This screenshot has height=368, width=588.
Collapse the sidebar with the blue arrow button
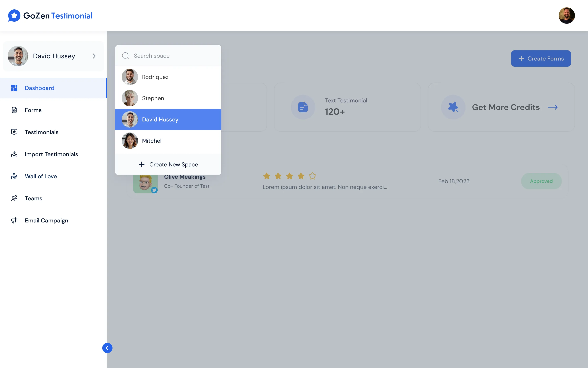(x=107, y=348)
